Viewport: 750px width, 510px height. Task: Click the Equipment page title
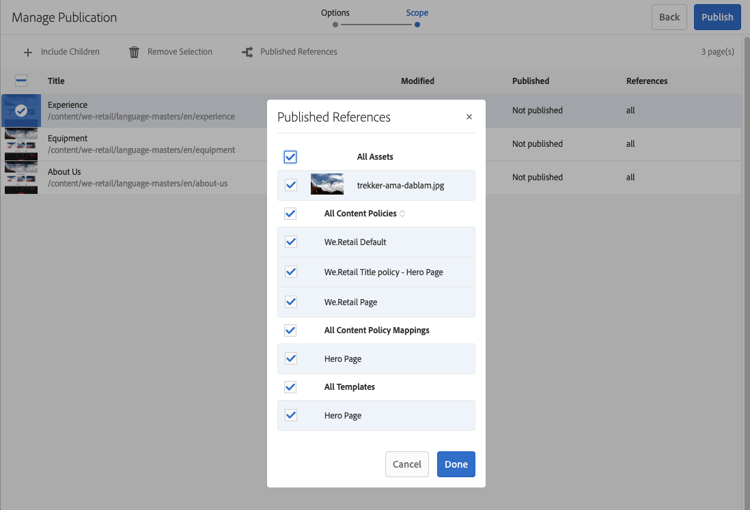[x=67, y=138]
